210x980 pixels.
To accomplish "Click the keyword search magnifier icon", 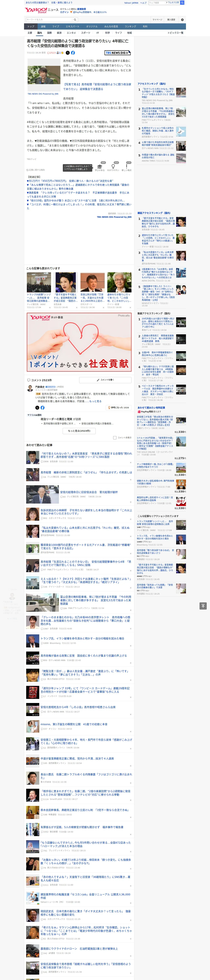I will pos(75,19).
